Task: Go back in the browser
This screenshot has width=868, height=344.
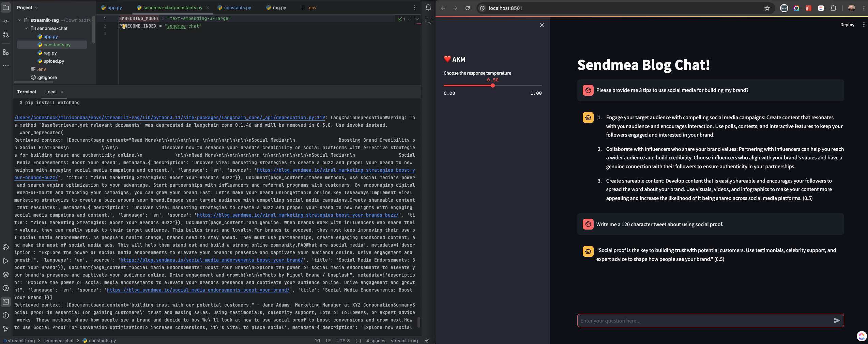Action: (443, 8)
